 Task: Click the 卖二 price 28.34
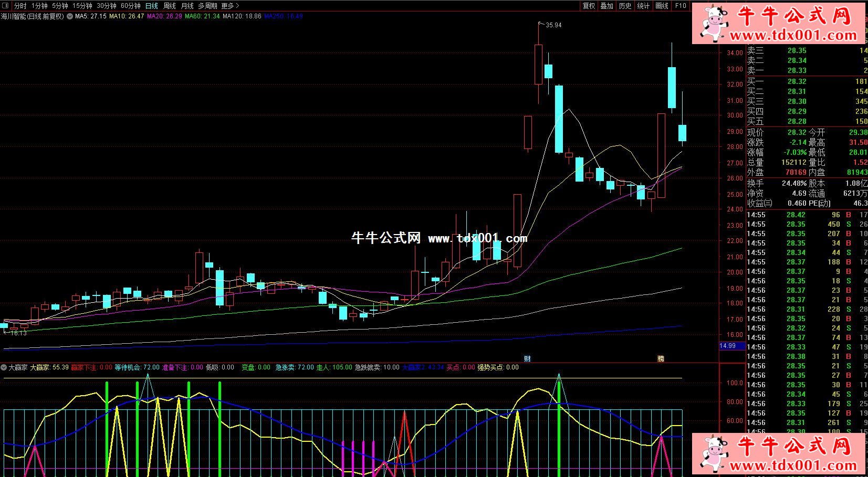pyautogui.click(x=797, y=61)
